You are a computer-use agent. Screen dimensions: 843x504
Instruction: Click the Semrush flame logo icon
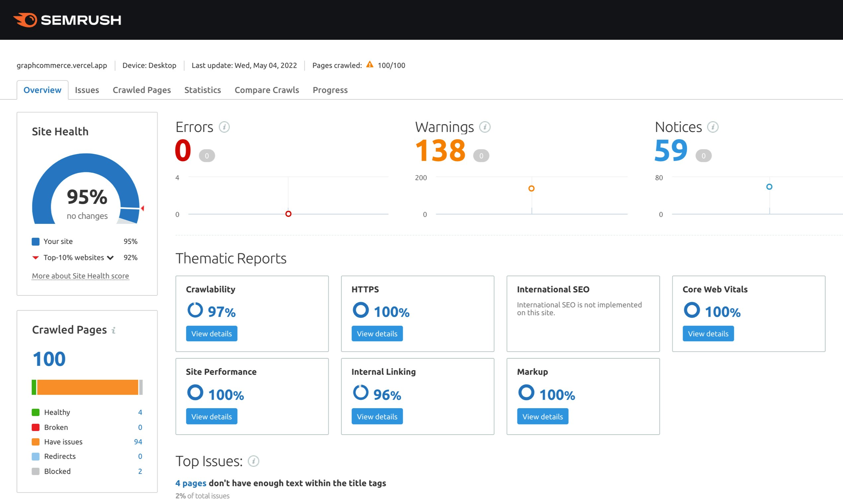click(x=26, y=20)
